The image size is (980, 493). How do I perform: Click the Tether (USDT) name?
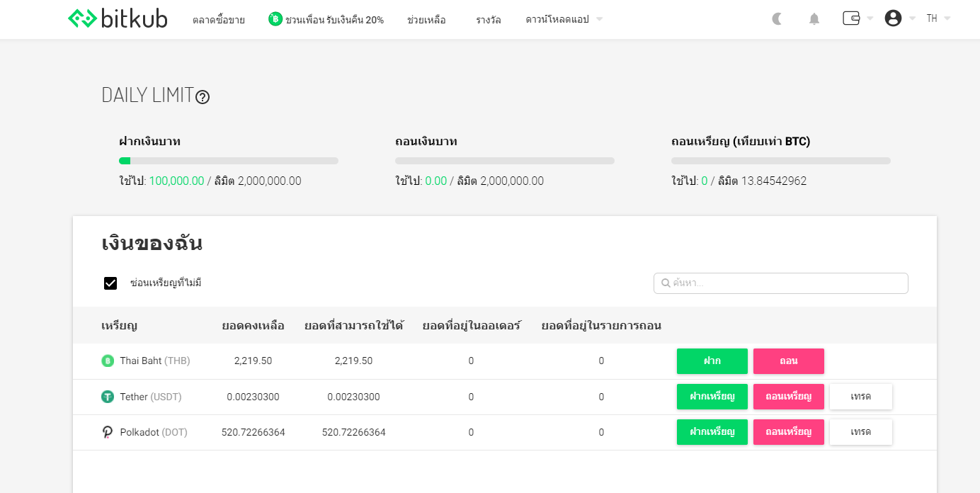(x=151, y=397)
